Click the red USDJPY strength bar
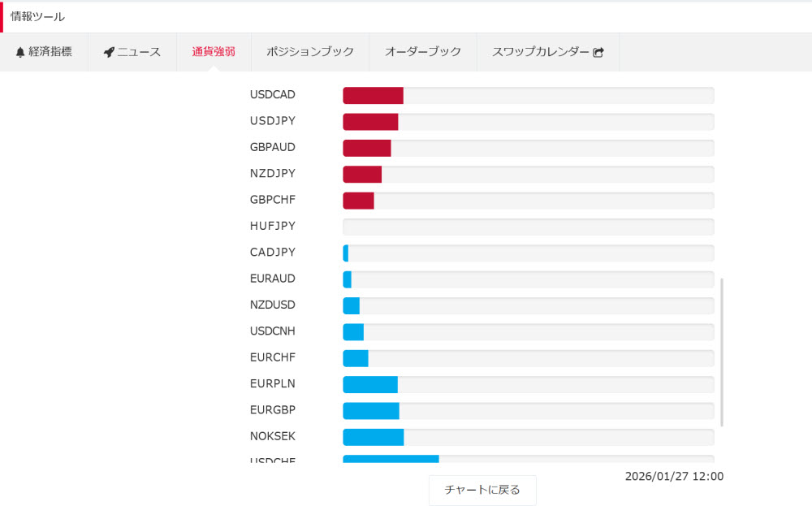 tap(370, 122)
